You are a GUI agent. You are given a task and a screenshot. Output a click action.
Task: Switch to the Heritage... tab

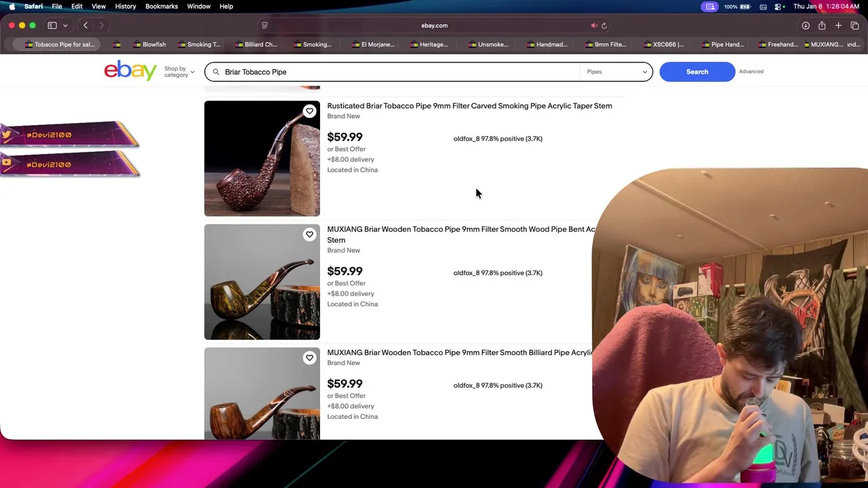click(429, 45)
